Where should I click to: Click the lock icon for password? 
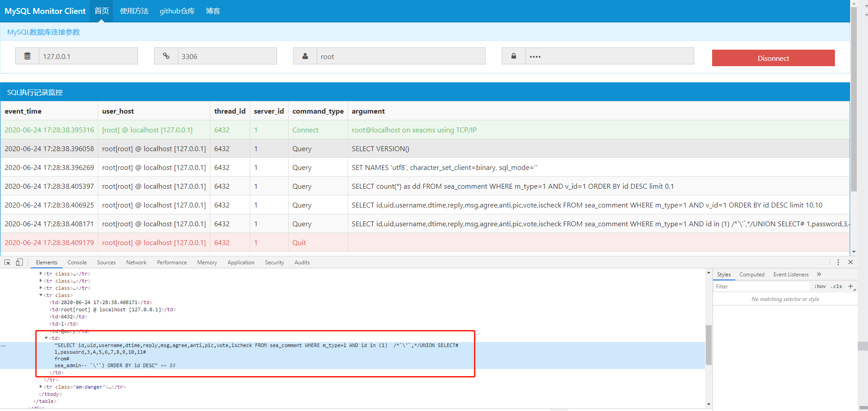pos(514,56)
